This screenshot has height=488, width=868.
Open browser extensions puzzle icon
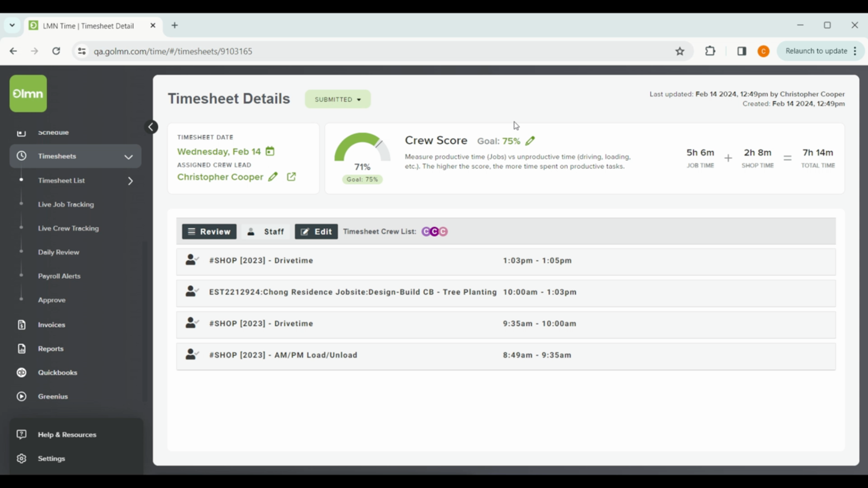pyautogui.click(x=710, y=51)
